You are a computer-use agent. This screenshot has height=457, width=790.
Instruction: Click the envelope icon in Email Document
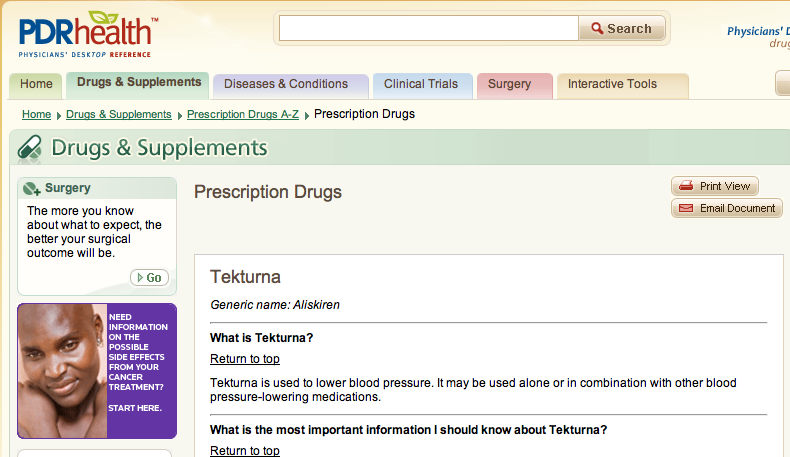[x=686, y=208]
